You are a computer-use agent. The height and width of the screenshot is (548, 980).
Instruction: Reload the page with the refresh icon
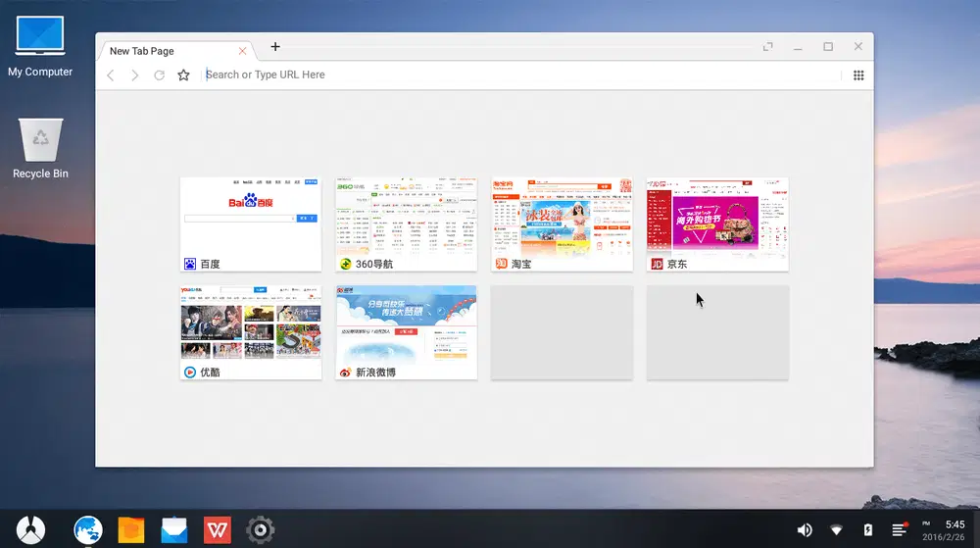coord(160,75)
